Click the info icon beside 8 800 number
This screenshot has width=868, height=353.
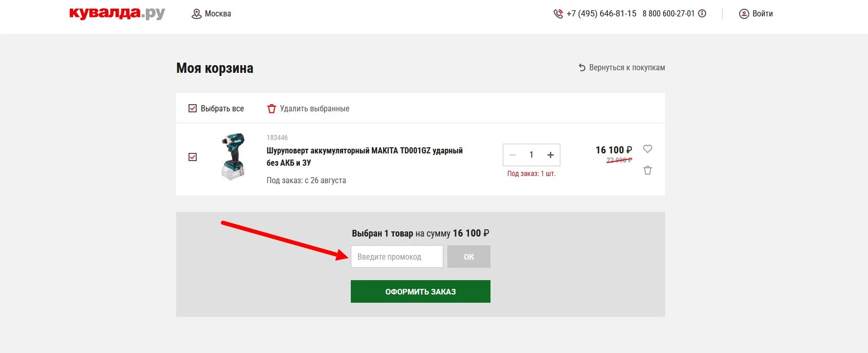pos(702,13)
